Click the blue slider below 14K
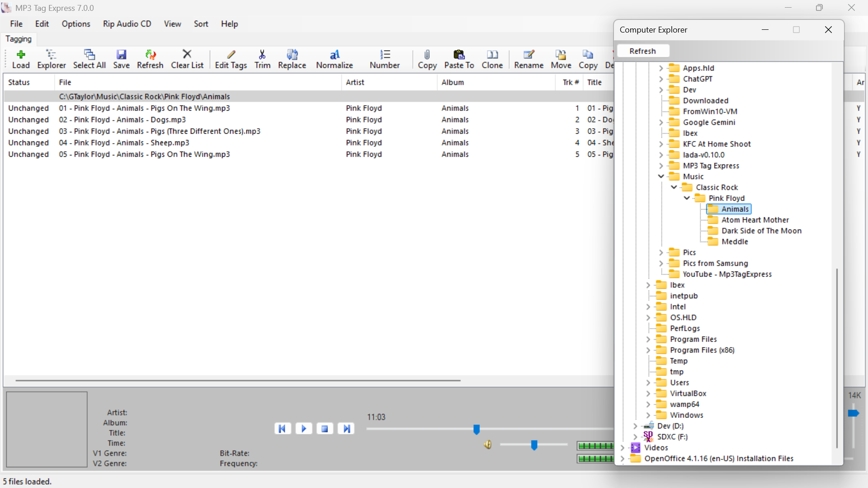Screen dimensions: 868x488 coord(853,413)
